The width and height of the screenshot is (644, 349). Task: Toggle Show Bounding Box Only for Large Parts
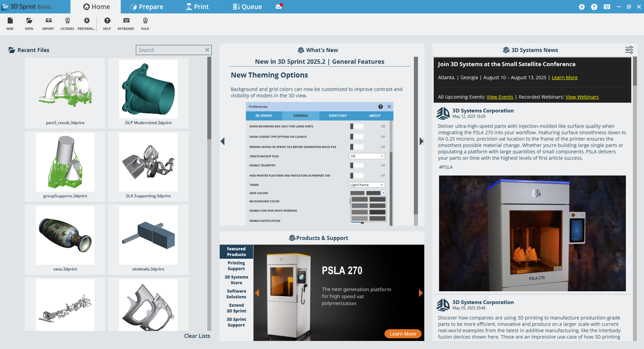click(x=357, y=127)
